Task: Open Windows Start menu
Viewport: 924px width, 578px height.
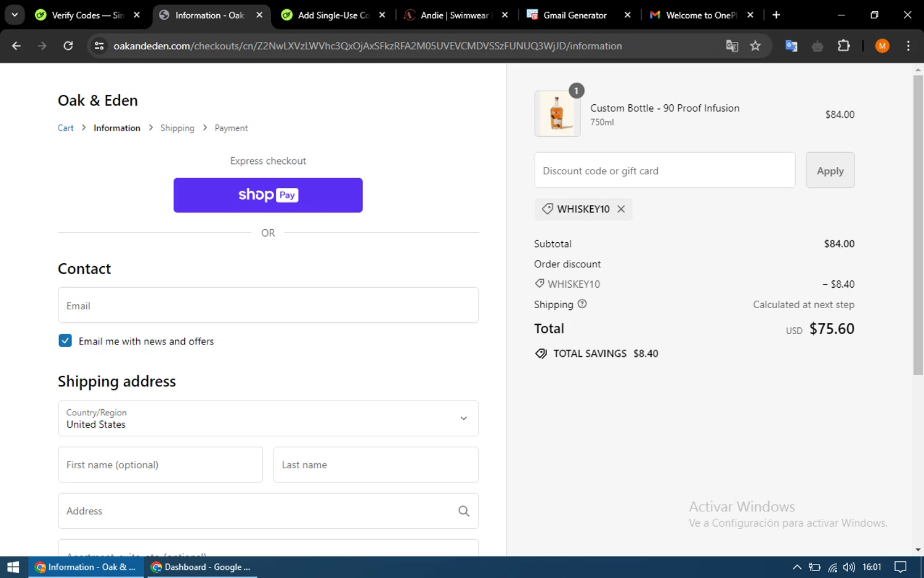Action: click(x=14, y=567)
